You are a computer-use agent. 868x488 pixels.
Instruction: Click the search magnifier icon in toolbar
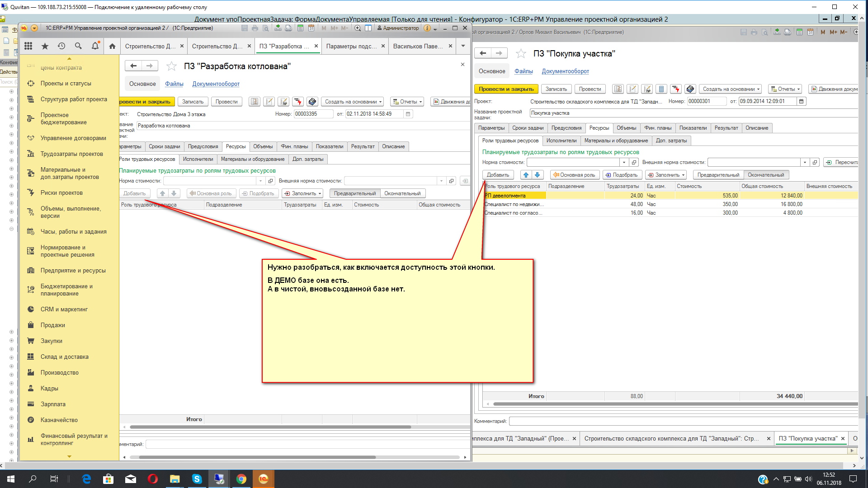click(x=78, y=46)
